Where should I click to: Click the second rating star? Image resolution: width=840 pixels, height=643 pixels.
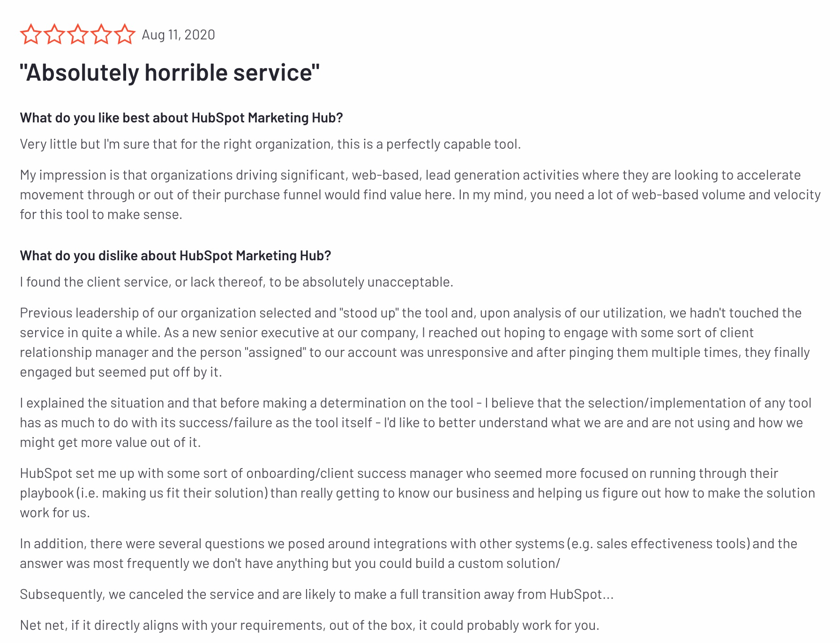tap(54, 35)
